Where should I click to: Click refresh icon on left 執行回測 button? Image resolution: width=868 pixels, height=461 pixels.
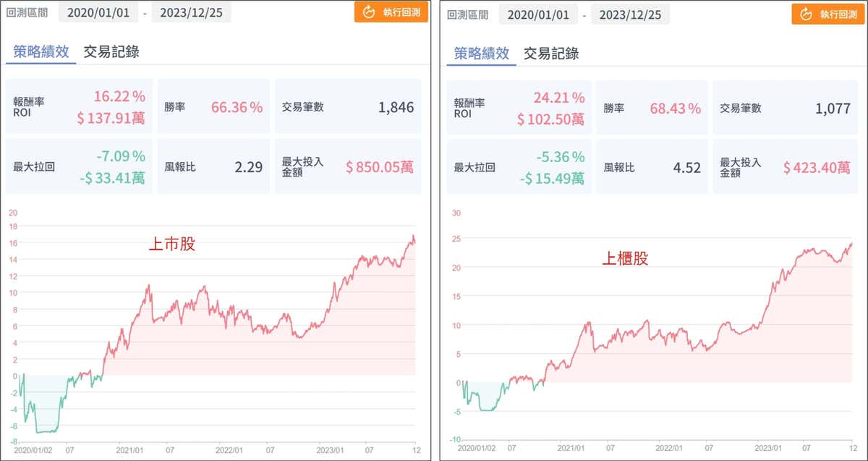pyautogui.click(x=369, y=12)
